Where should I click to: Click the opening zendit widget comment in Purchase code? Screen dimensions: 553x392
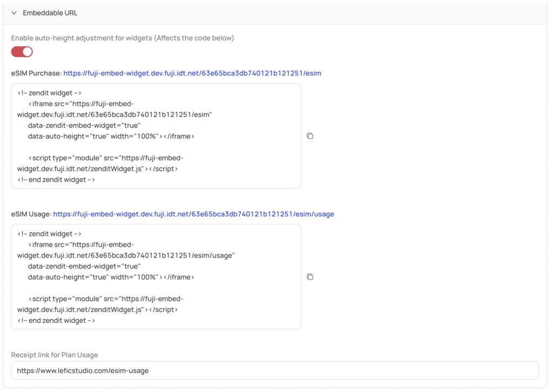(x=49, y=93)
